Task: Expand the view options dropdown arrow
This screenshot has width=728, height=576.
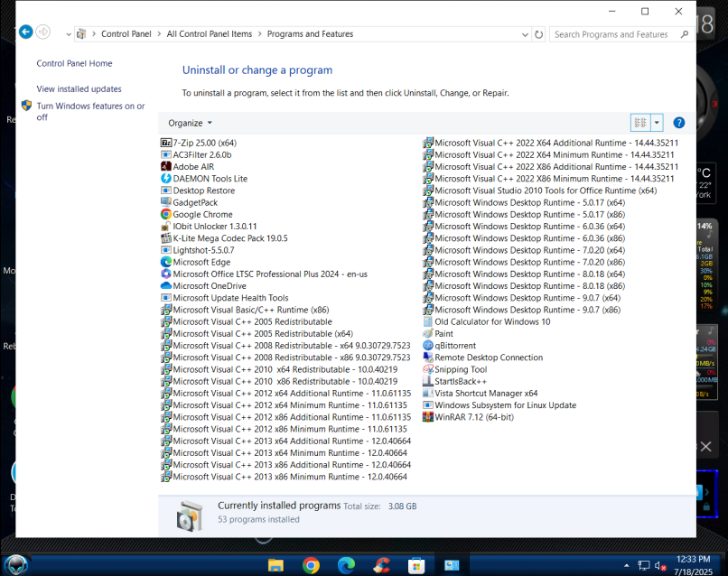Action: tap(657, 123)
